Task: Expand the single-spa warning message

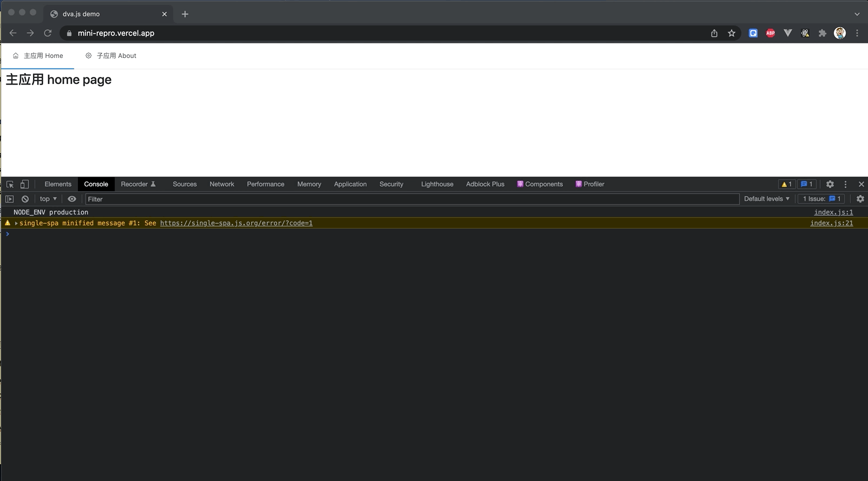Action: 16,223
